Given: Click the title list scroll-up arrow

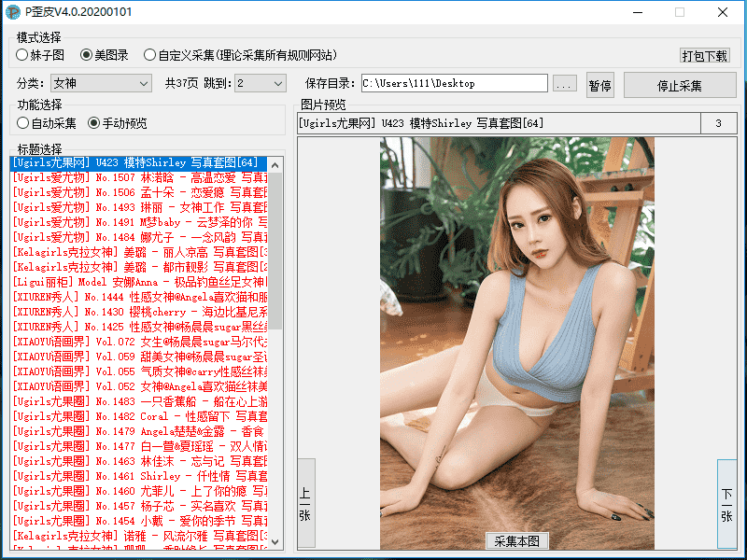Looking at the screenshot, I should [275, 165].
